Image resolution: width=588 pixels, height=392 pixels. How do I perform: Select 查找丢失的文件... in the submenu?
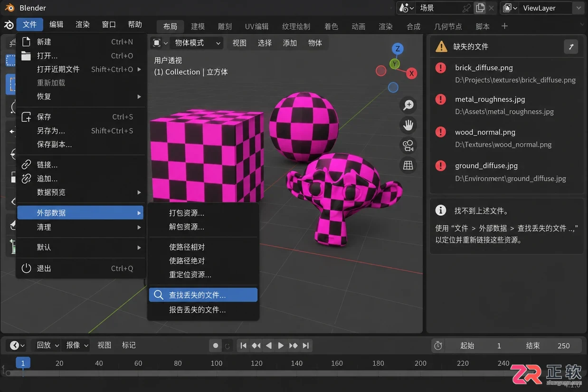(x=203, y=295)
